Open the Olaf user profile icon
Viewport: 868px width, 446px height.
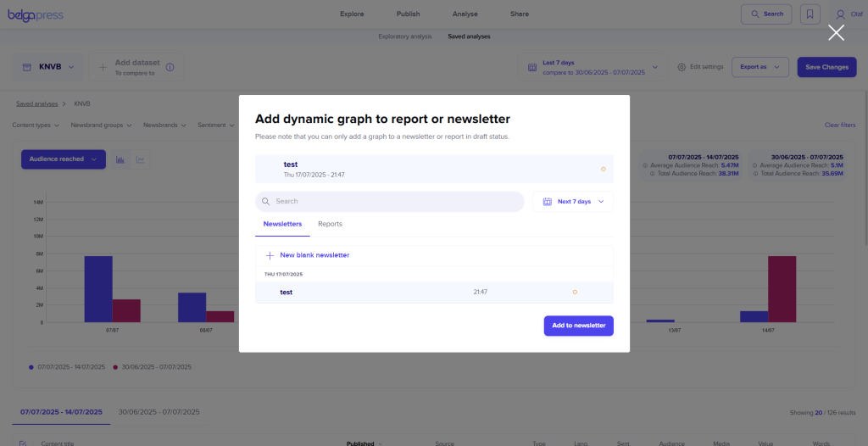point(840,14)
